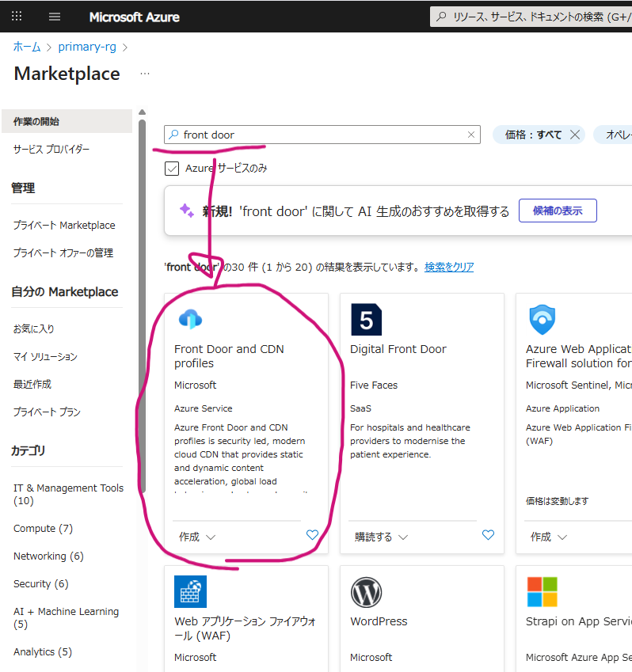Open the Azure Web Application Firewall solution title
The height and width of the screenshot is (672, 632).
click(x=579, y=356)
